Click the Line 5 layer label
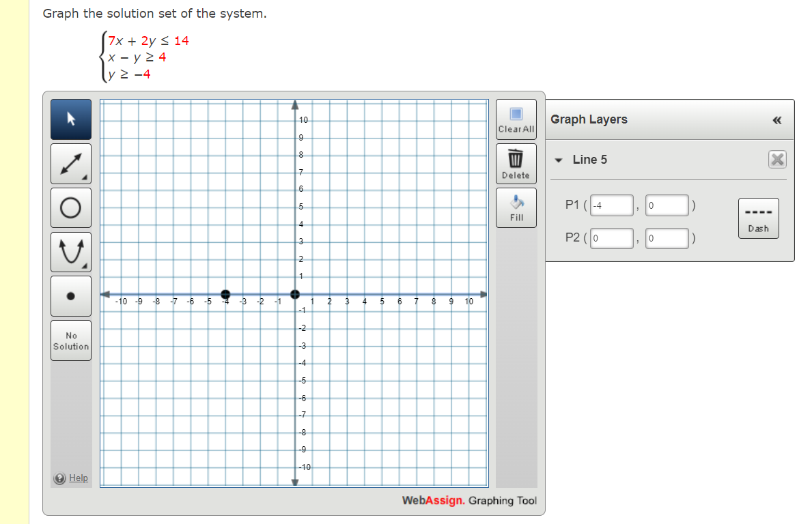 tap(590, 160)
